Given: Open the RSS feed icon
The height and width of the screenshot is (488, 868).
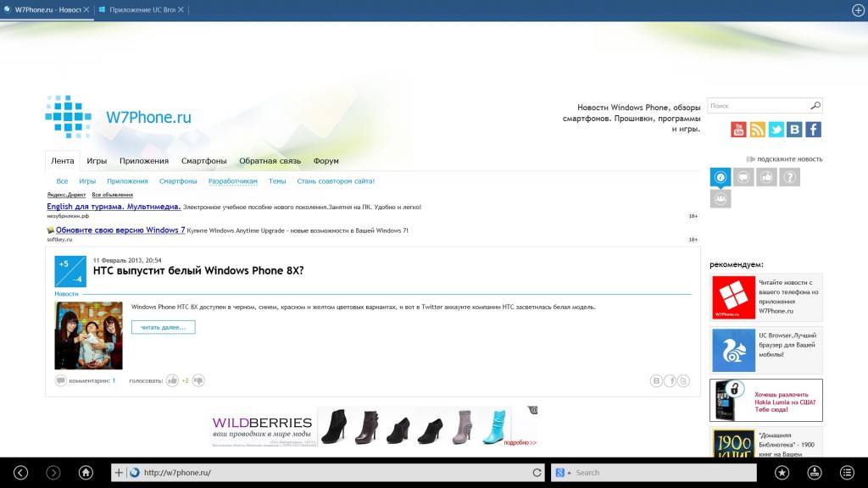Looking at the screenshot, I should click(x=757, y=130).
